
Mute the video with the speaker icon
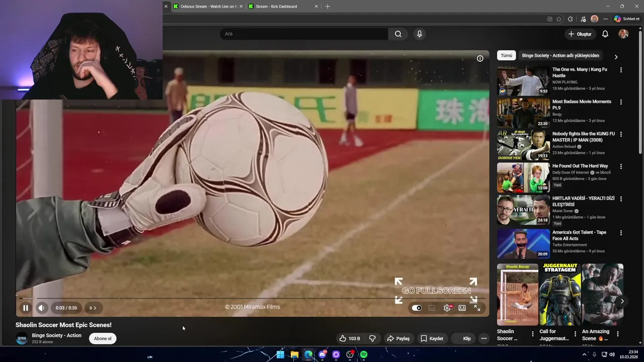42,308
